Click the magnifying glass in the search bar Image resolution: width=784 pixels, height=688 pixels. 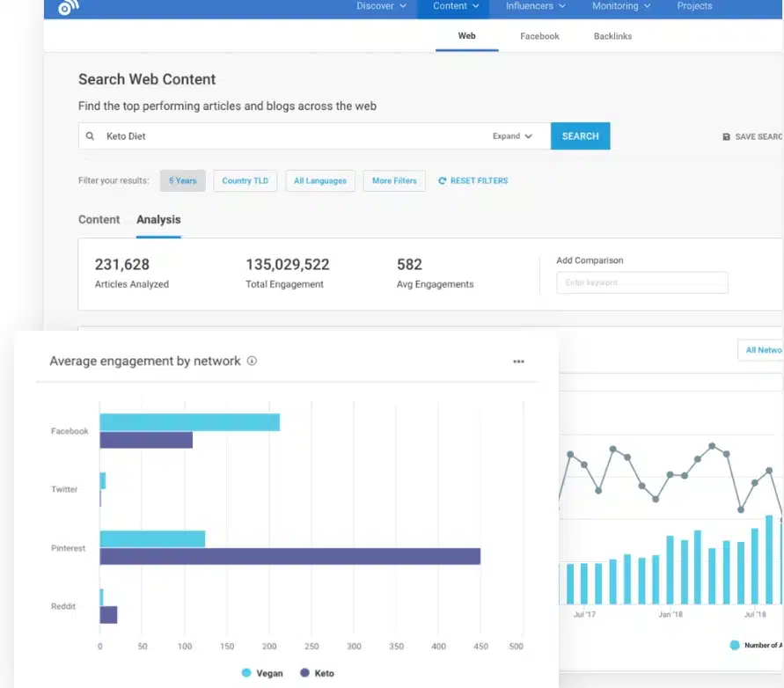89,136
